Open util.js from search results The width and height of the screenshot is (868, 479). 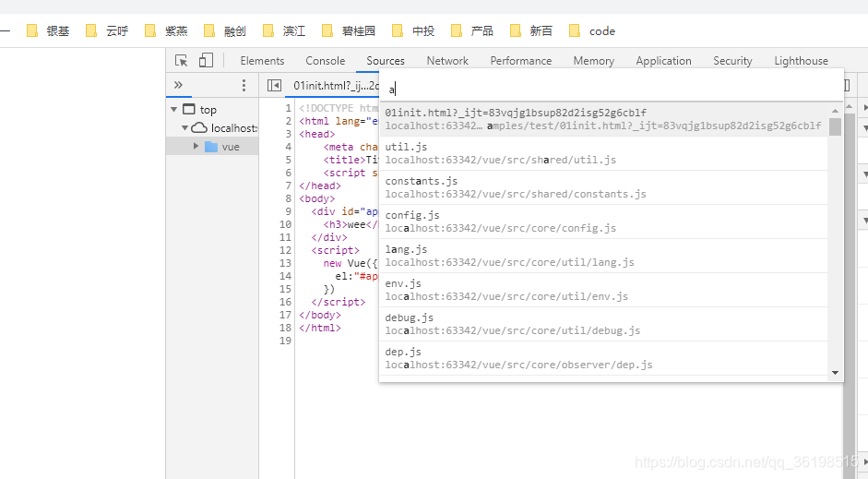click(603, 153)
